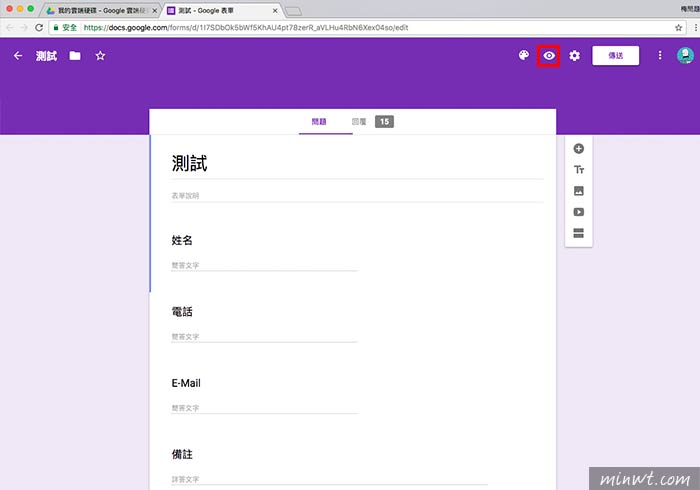This screenshot has width=700, height=490.
Task: Star the 測試 form
Action: coord(100,56)
